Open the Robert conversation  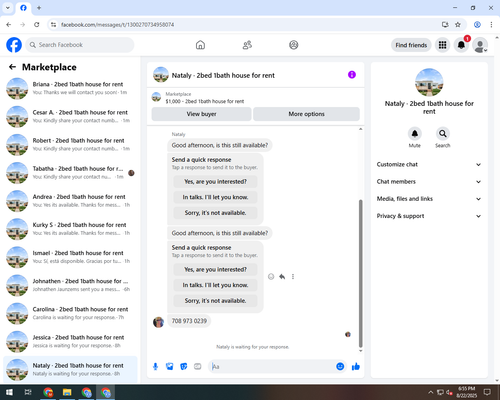pyautogui.click(x=70, y=145)
